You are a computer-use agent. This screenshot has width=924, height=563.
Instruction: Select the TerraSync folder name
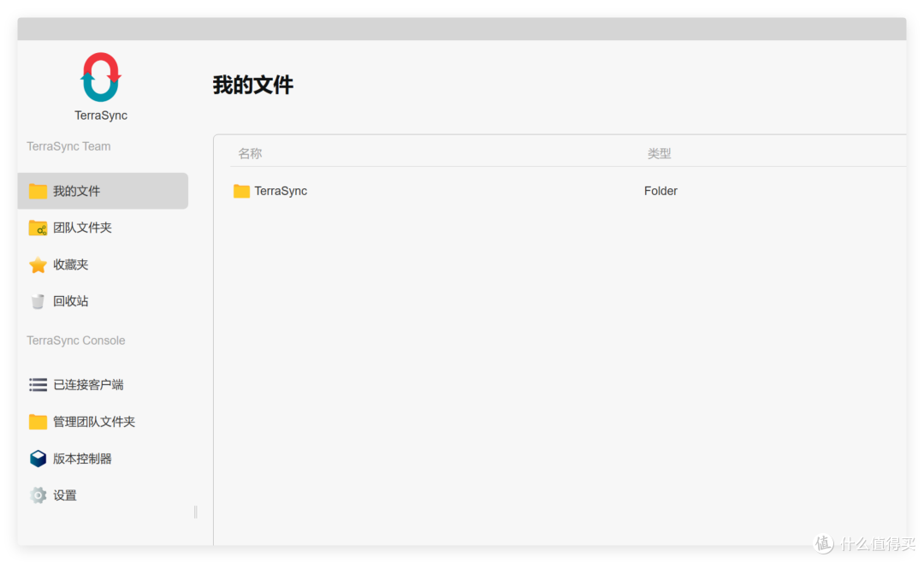pyautogui.click(x=281, y=191)
